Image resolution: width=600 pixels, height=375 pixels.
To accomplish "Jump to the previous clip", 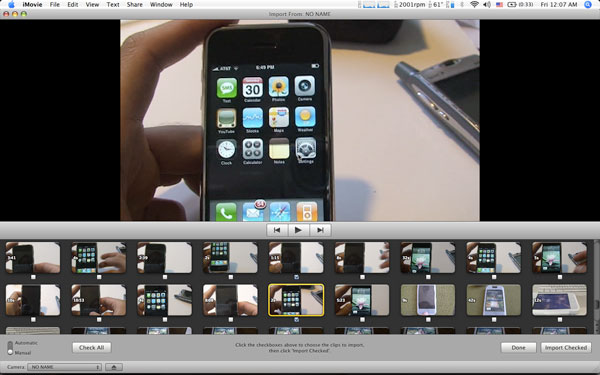I will coord(277,230).
